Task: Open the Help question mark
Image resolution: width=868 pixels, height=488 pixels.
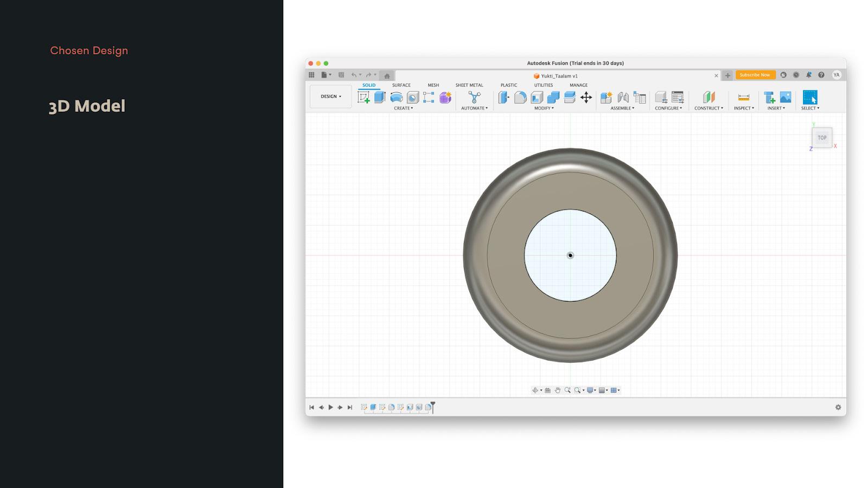Action: click(821, 75)
